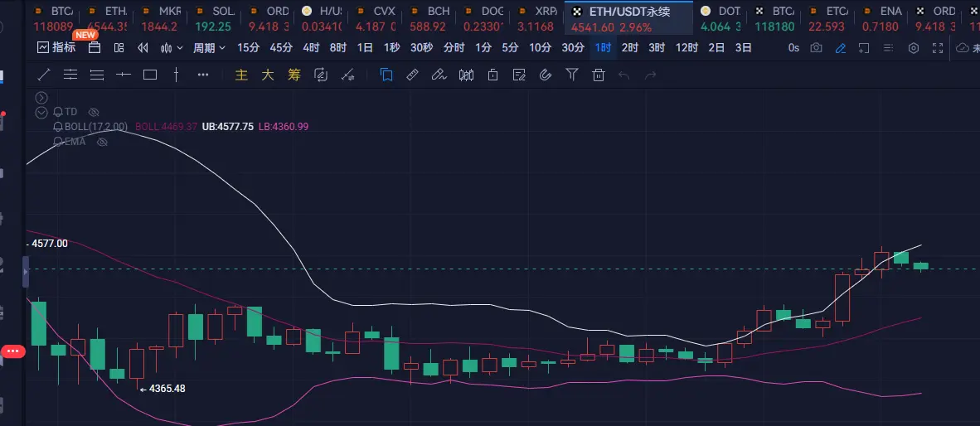Enter fullscreen mode

[x=938, y=47]
